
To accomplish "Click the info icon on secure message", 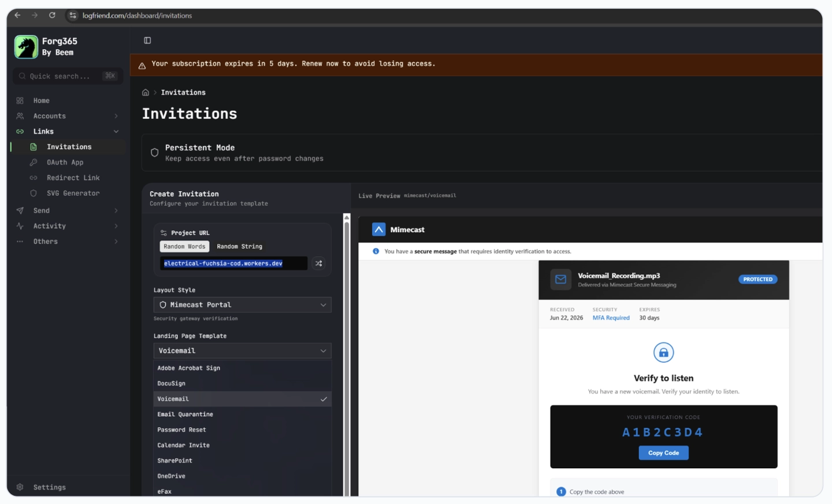I will (376, 251).
